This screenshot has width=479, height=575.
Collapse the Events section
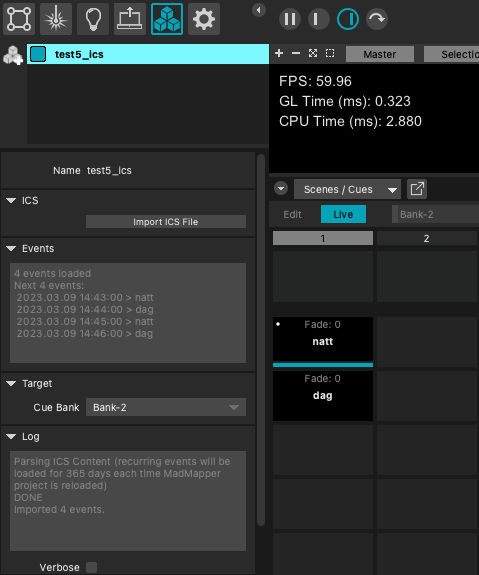(11, 249)
